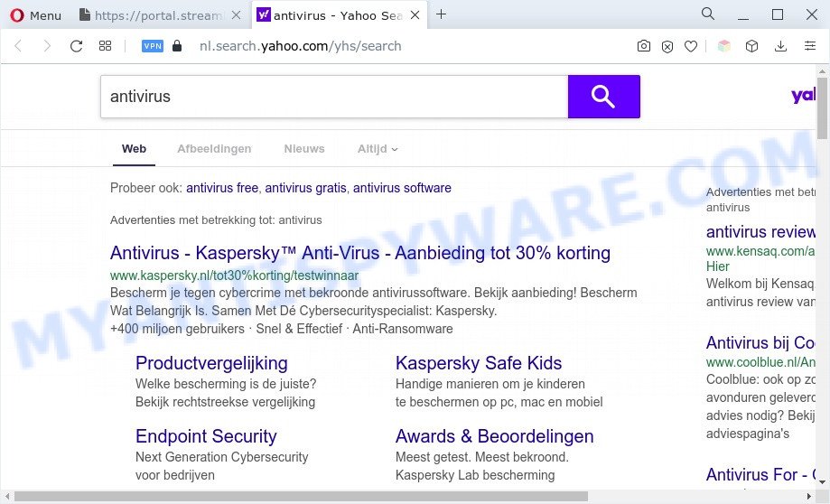This screenshot has width=830, height=504.
Task: Maximize the Opera window
Action: 778,14
